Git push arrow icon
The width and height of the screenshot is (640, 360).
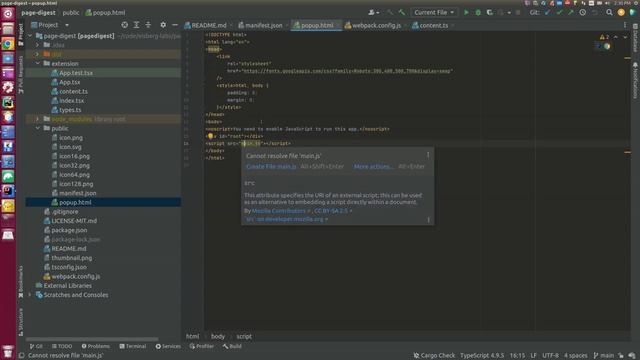(571, 13)
